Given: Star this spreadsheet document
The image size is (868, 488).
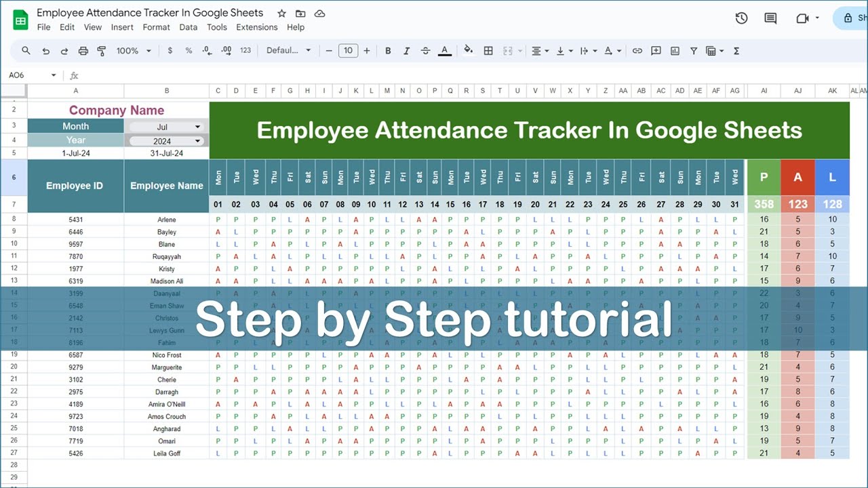Looking at the screenshot, I should [x=280, y=14].
